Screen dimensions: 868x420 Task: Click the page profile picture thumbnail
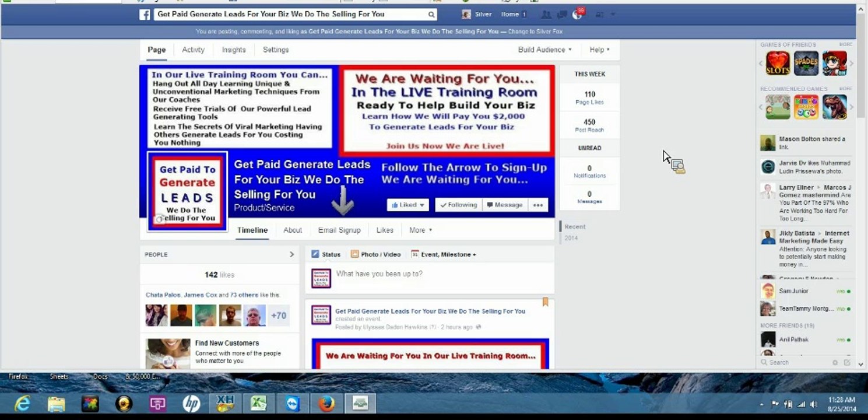tap(188, 191)
